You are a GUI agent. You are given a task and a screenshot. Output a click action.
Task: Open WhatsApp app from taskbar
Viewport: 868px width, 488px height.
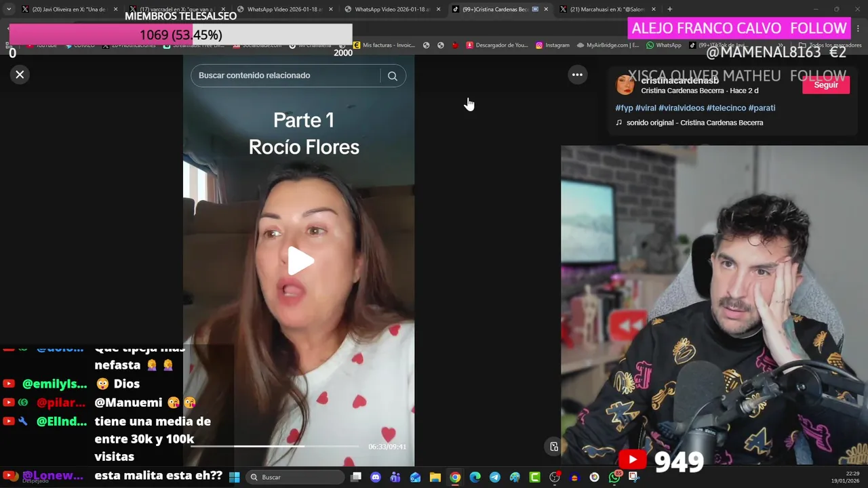click(x=614, y=477)
